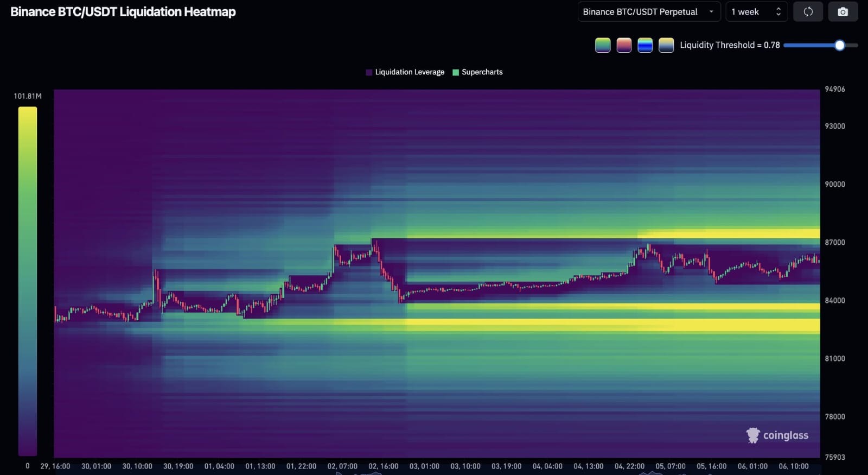Select the yellow-gray color theme swatch
Image resolution: width=868 pixels, height=475 pixels.
pos(666,45)
